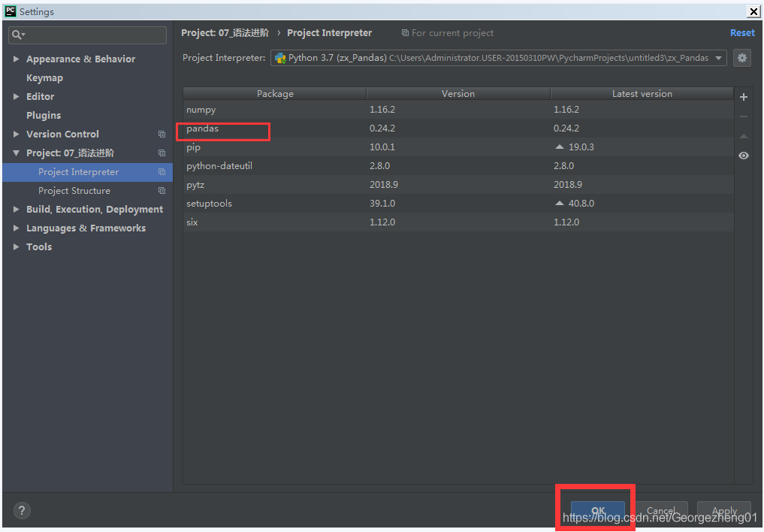This screenshot has width=764, height=532.
Task: Sort by the Package column header
Action: coord(275,93)
